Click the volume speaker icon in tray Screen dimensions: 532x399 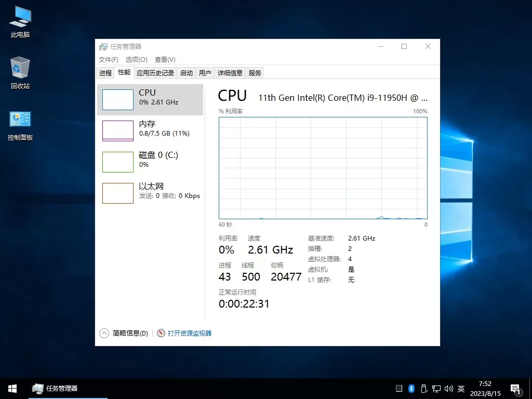click(449, 388)
